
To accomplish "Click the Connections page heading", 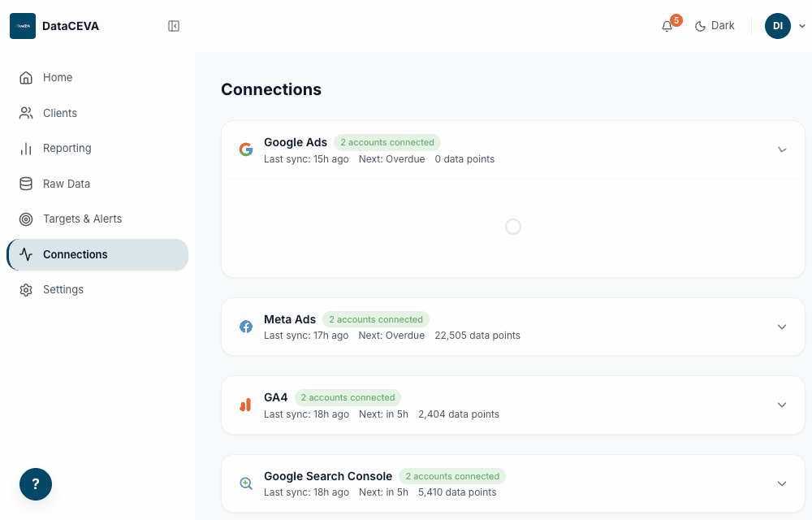I will (x=271, y=89).
